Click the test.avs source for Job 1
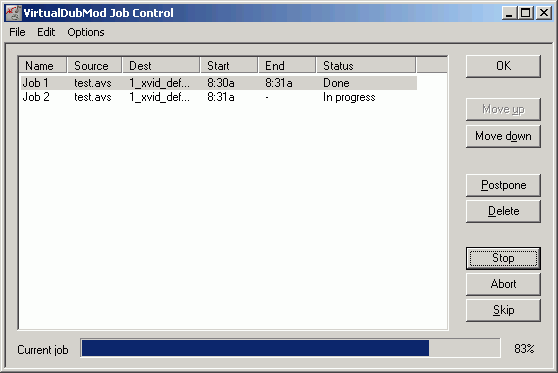 click(x=93, y=83)
